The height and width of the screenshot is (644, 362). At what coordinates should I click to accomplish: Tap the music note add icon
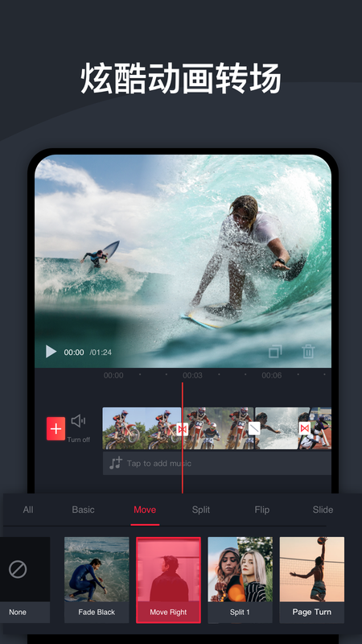tap(116, 464)
